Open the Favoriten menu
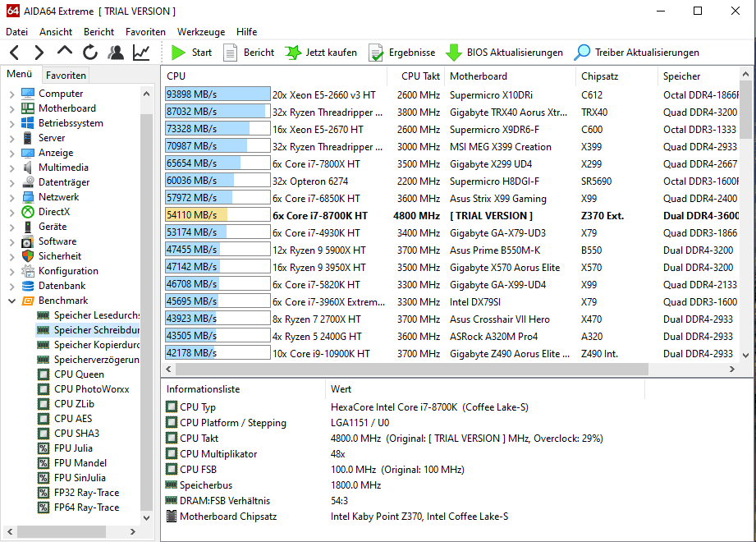The height and width of the screenshot is (542, 756). point(145,32)
